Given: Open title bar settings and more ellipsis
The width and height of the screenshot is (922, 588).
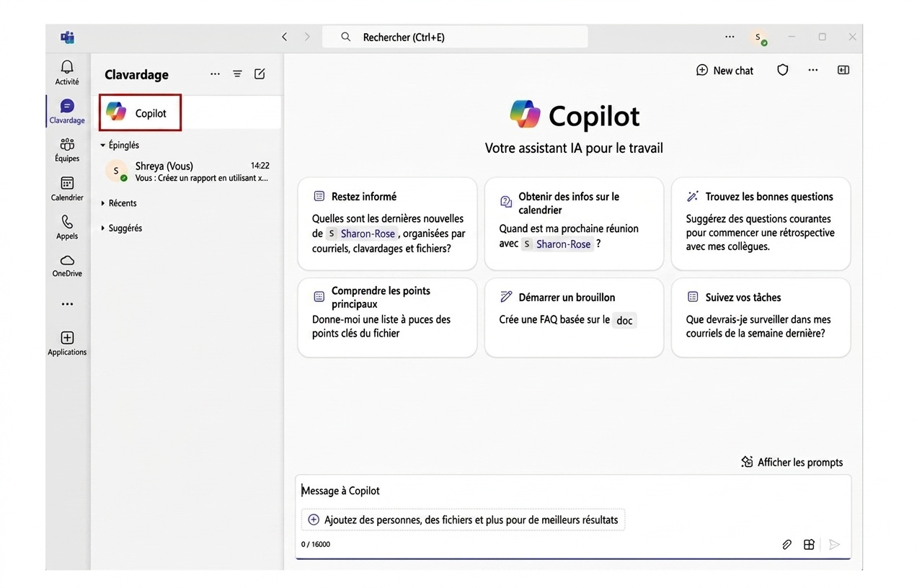Looking at the screenshot, I should (x=730, y=37).
